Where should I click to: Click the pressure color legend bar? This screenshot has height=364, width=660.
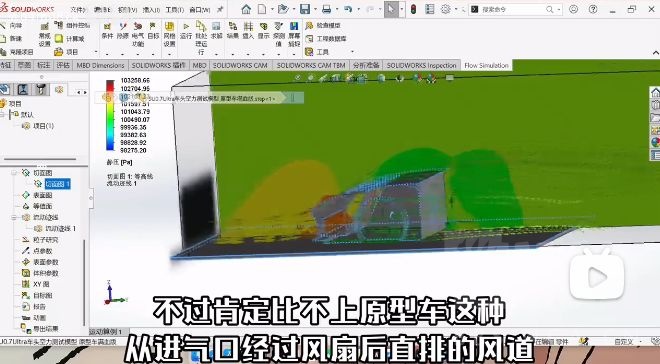pyautogui.click(x=110, y=115)
